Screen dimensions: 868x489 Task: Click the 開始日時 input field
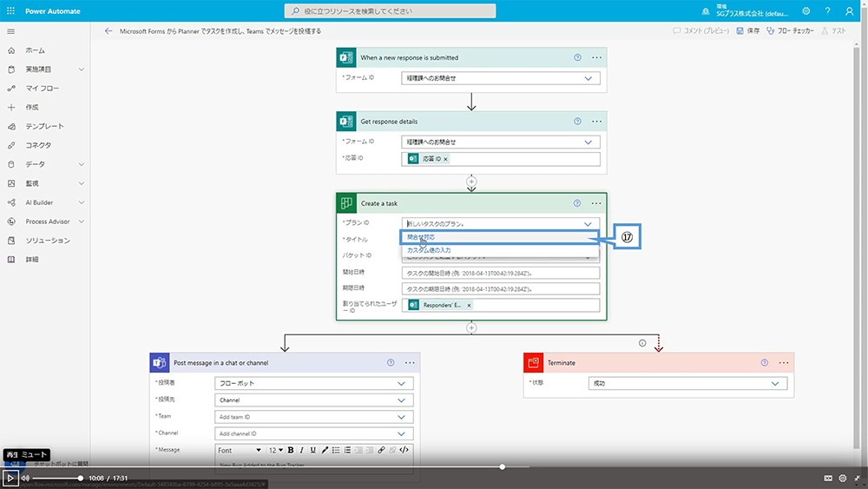501,273
